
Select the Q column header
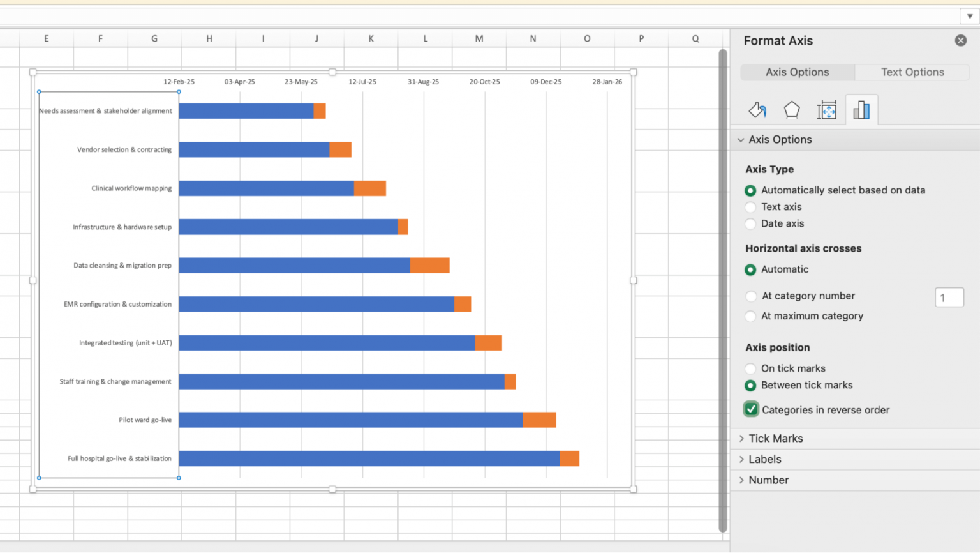click(695, 38)
